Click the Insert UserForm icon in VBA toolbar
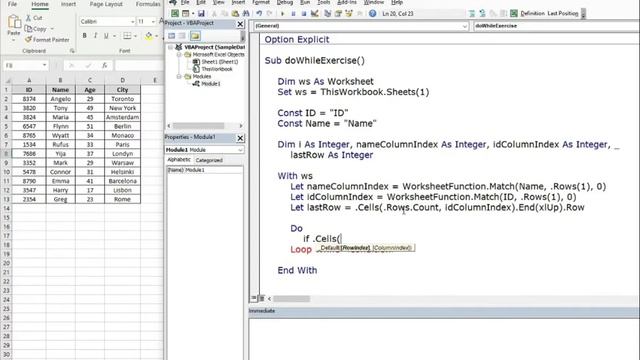 (x=185, y=13)
